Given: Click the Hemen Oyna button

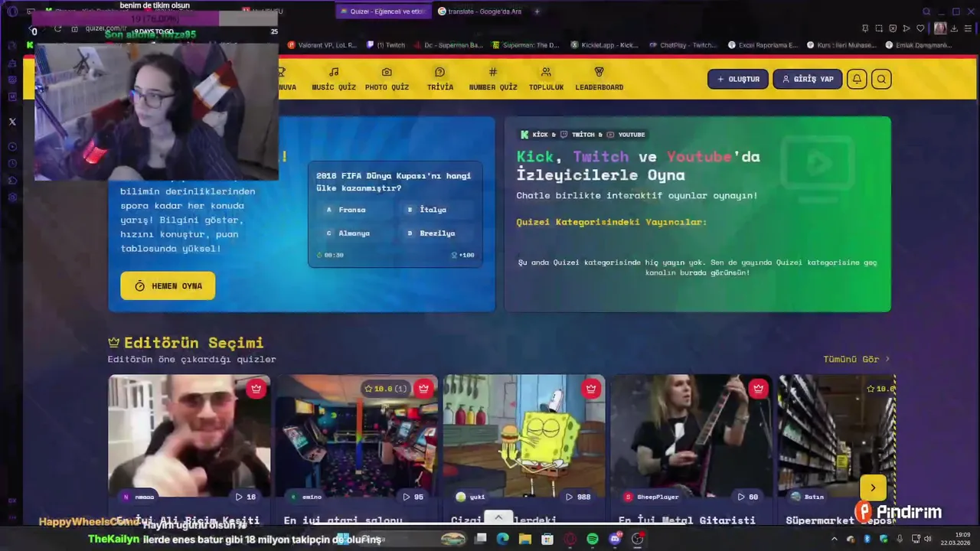Looking at the screenshot, I should point(168,285).
